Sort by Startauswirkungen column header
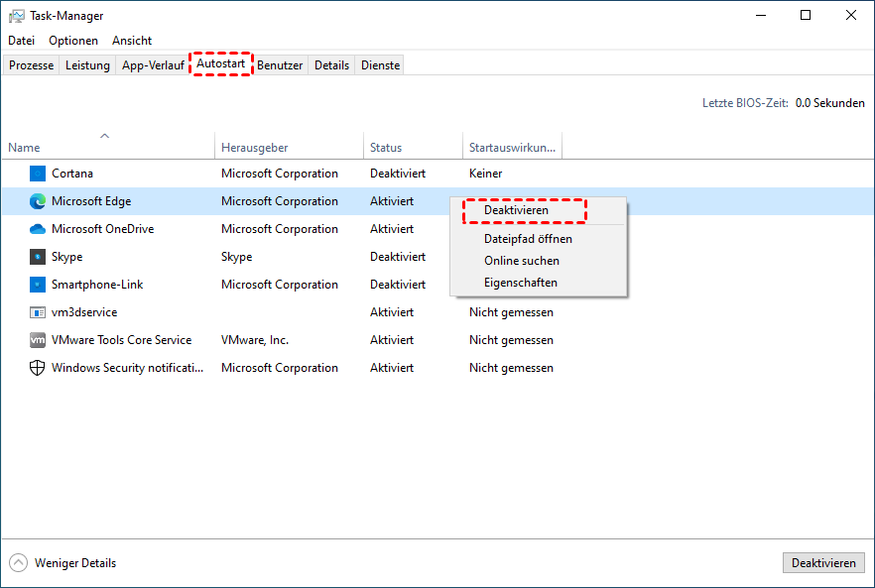The image size is (875, 588). (512, 148)
